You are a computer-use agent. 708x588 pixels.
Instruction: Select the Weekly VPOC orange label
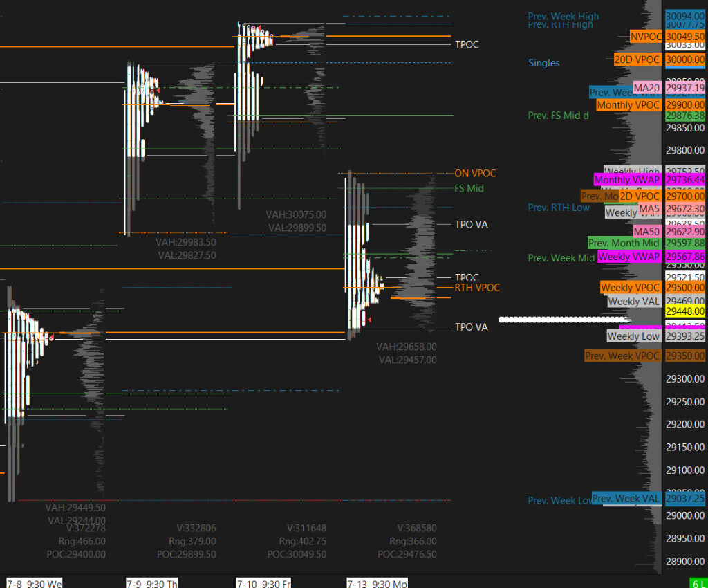[x=631, y=288]
